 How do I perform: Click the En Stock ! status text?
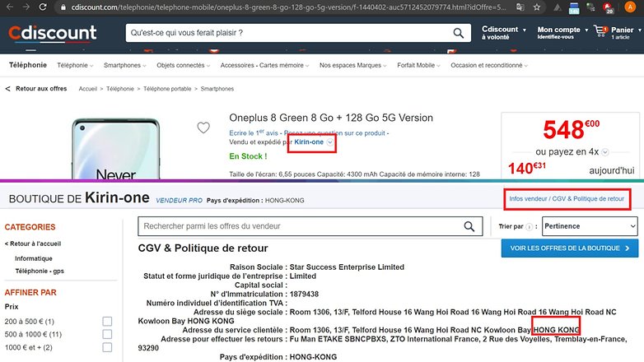pos(248,156)
